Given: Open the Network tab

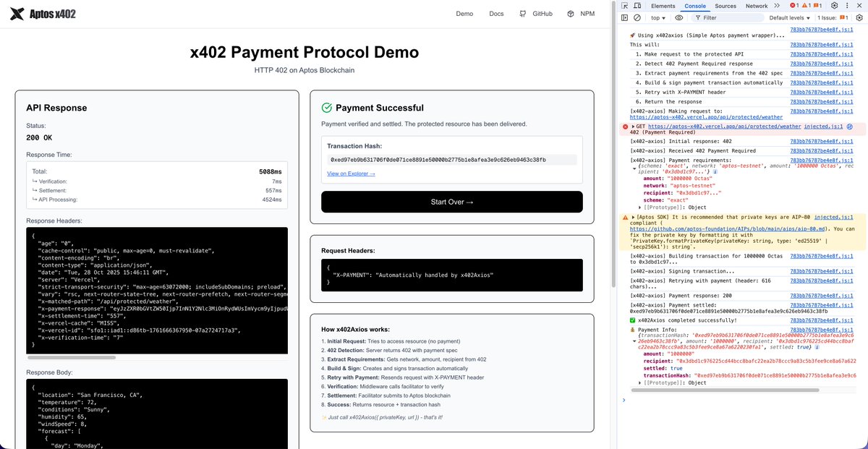Looking at the screenshot, I should coord(757,6).
